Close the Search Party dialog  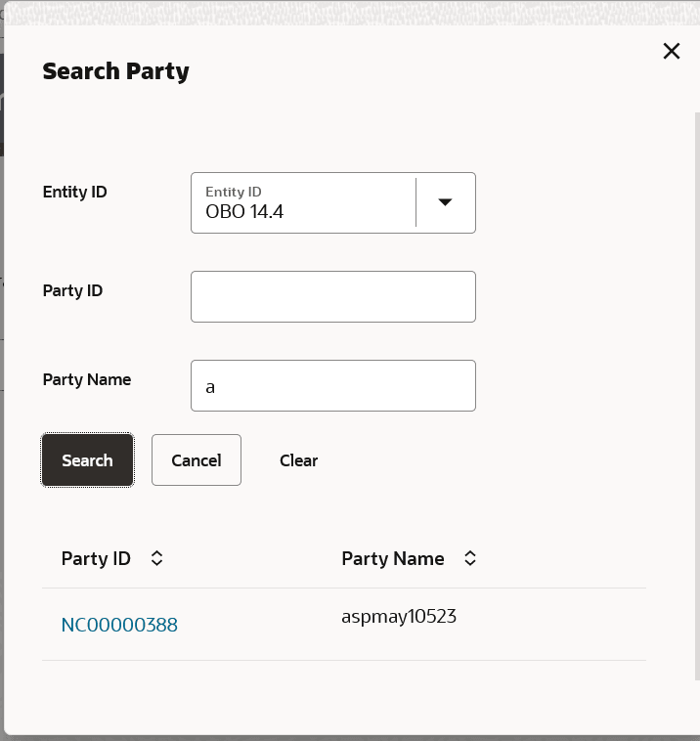[x=671, y=51]
